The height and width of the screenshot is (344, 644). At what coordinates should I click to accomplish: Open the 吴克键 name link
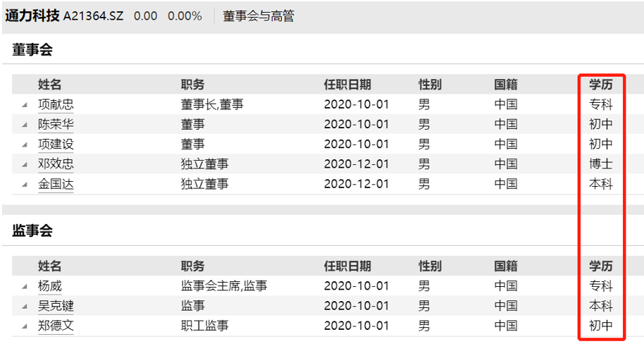(x=56, y=306)
